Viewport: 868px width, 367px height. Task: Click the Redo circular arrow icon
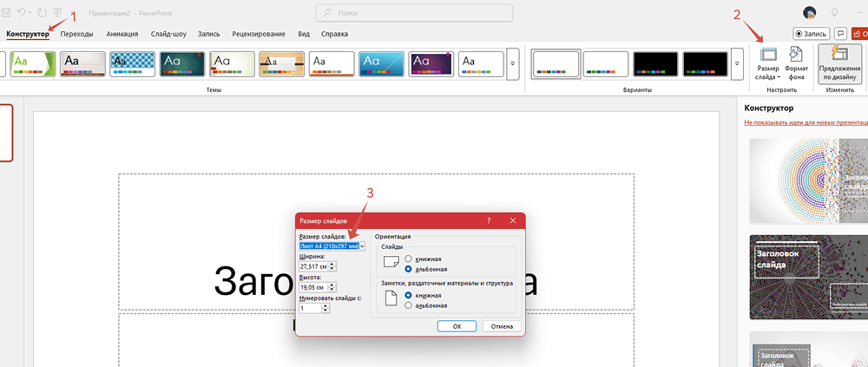pyautogui.click(x=43, y=11)
